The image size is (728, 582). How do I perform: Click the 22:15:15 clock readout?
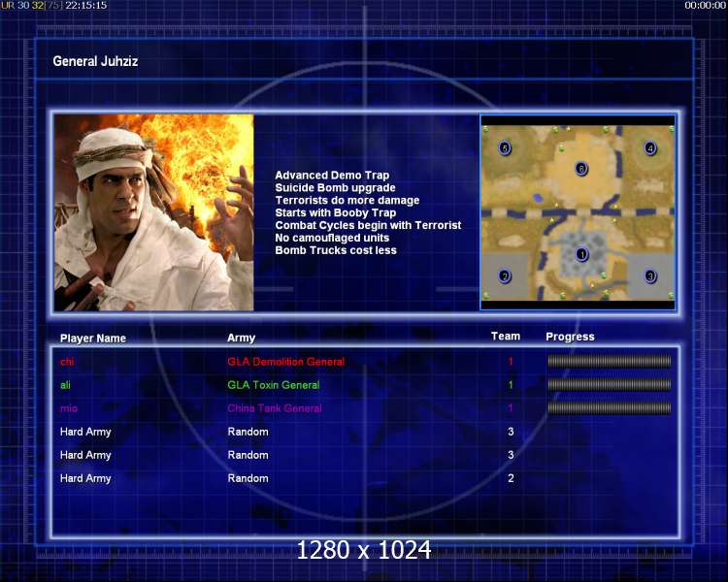click(85, 6)
